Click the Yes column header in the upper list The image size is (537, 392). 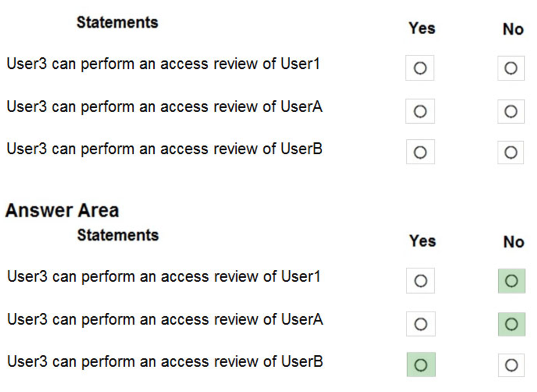pos(421,28)
